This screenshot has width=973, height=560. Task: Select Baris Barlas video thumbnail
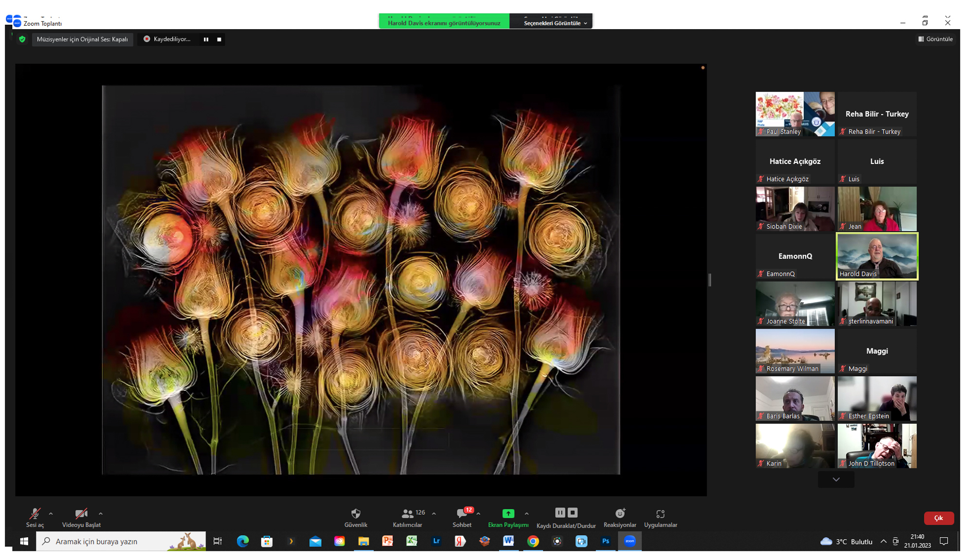click(795, 399)
